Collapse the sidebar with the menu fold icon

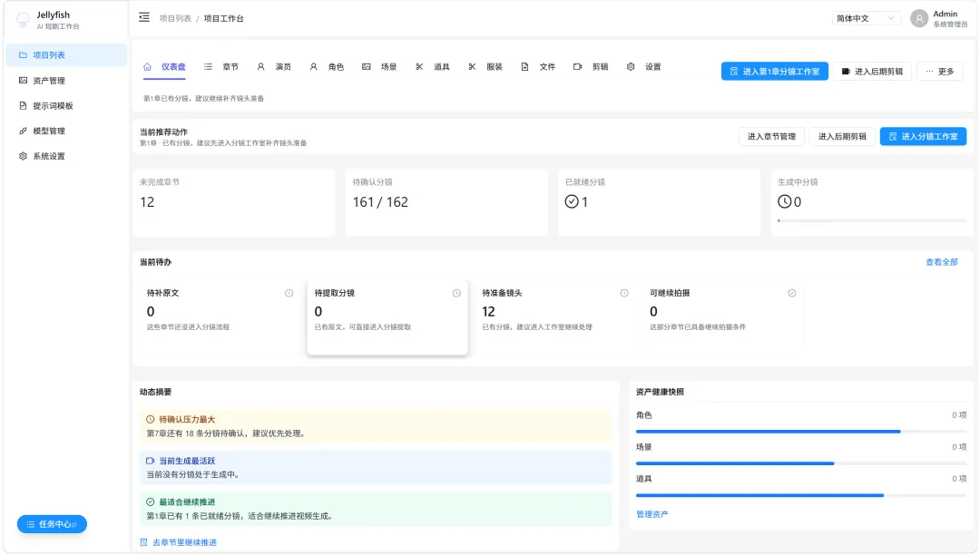(x=144, y=17)
